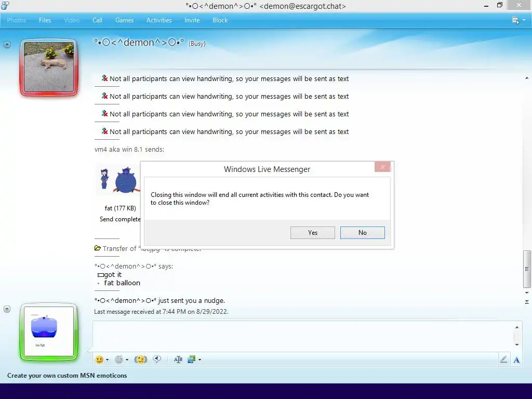
Task: Open the transfer complete folder icon
Action: [x=97, y=248]
